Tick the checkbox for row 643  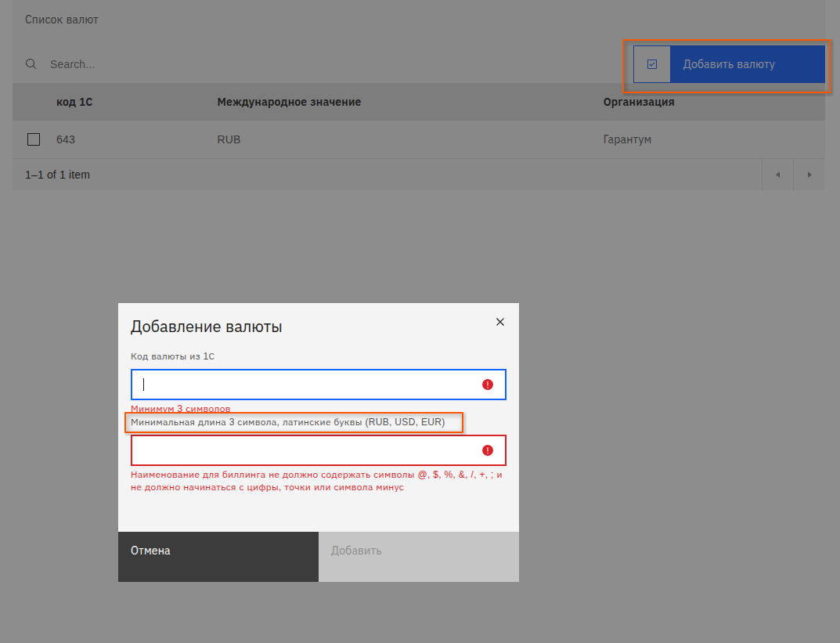[34, 139]
